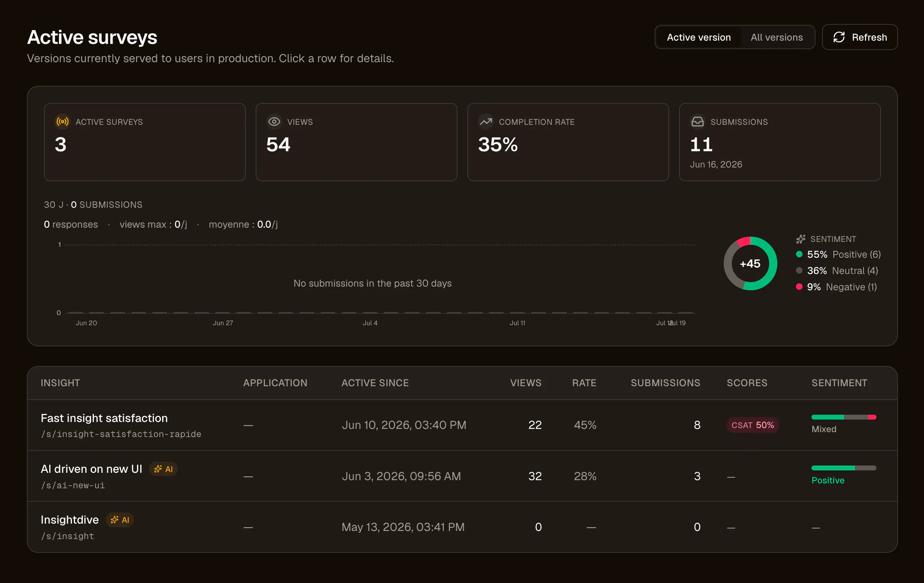The image size is (924, 583).
Task: Click 9% Negative (1) legend entry
Action: (837, 287)
